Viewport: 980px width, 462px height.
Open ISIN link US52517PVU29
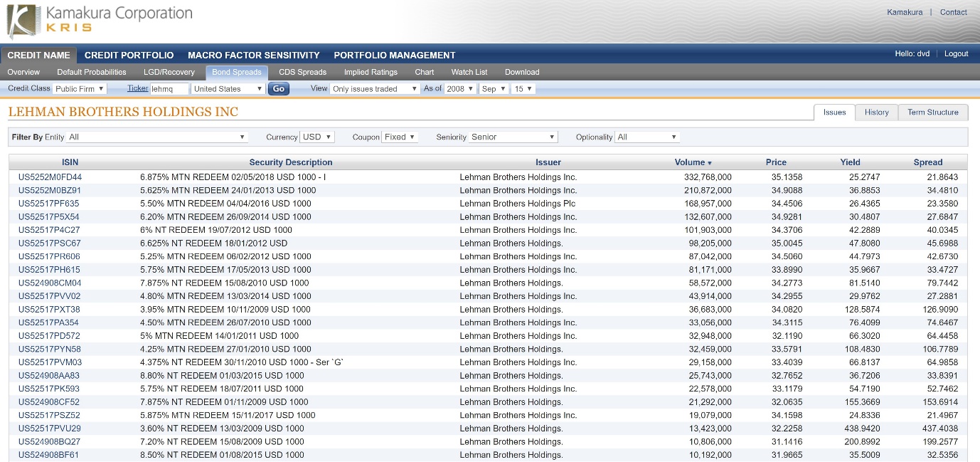coord(49,429)
